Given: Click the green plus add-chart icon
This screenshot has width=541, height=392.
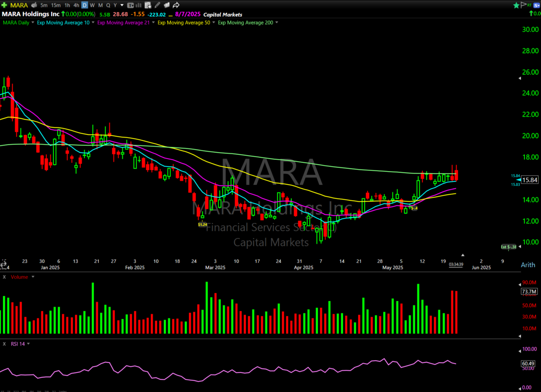Looking at the screenshot, I should [x=4, y=5].
